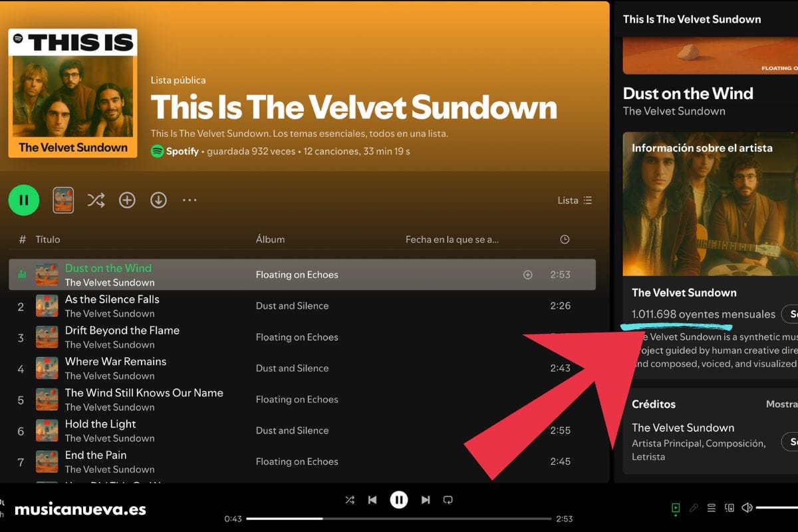Select the track As the Silence Falls
The width and height of the screenshot is (798, 532).
pos(112,299)
